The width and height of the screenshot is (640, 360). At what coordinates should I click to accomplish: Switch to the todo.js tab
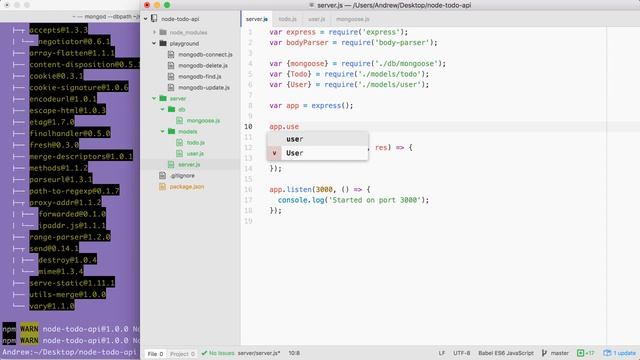287,19
